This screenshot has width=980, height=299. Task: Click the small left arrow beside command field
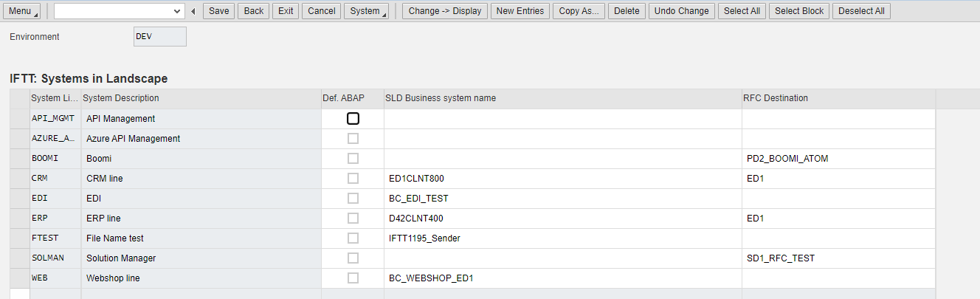pyautogui.click(x=193, y=11)
